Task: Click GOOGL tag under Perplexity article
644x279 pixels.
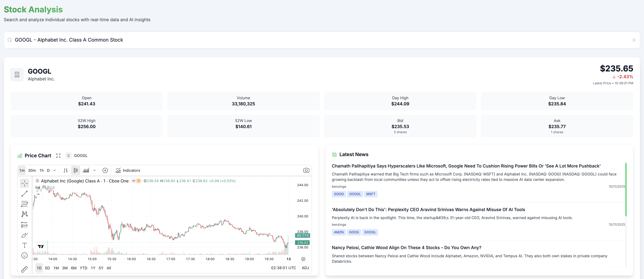Action: coord(370,232)
